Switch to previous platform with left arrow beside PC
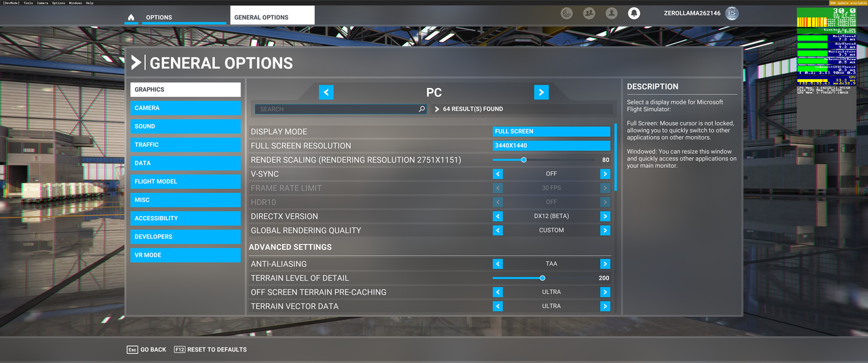This screenshot has height=363, width=868. [326, 93]
